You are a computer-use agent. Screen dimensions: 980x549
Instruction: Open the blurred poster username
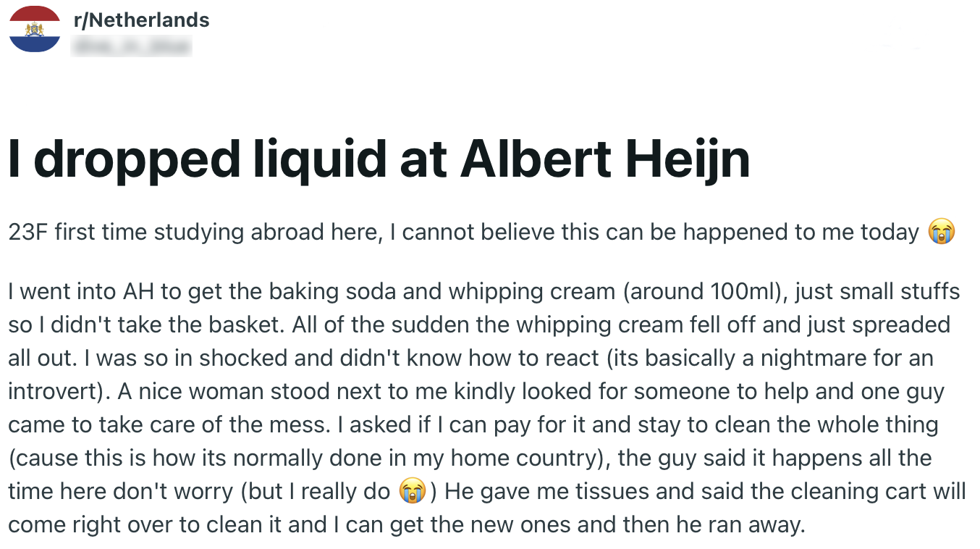[x=131, y=47]
